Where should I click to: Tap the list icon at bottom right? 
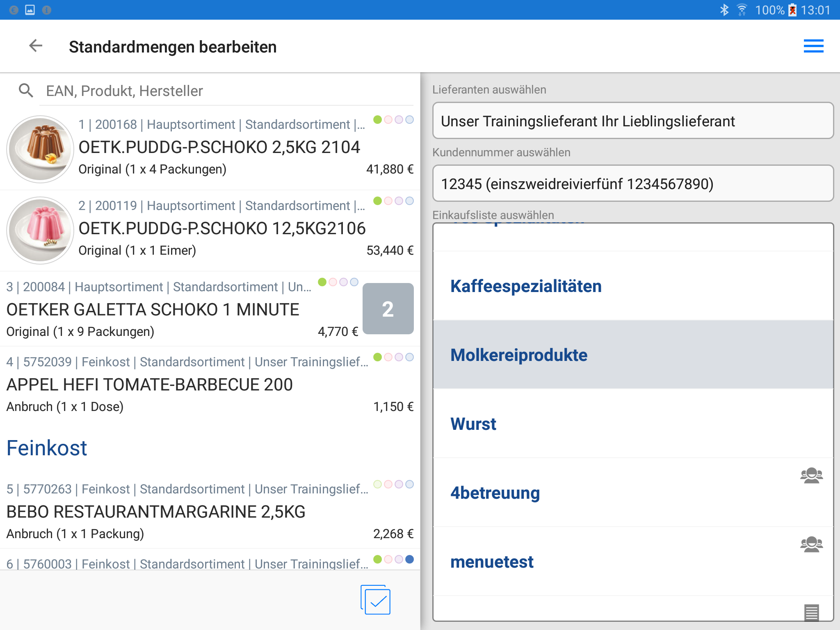point(811,613)
